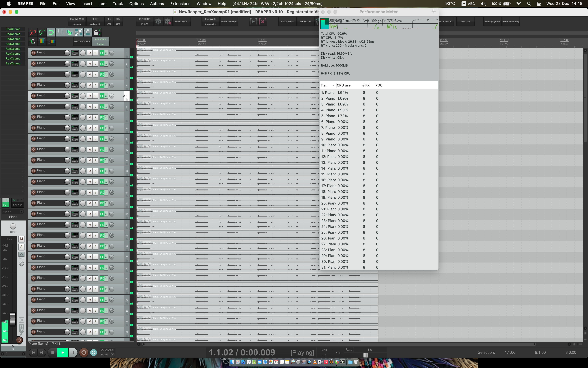Open the macOS Spotlight search icon
This screenshot has width=588, height=368.
coord(529,4)
